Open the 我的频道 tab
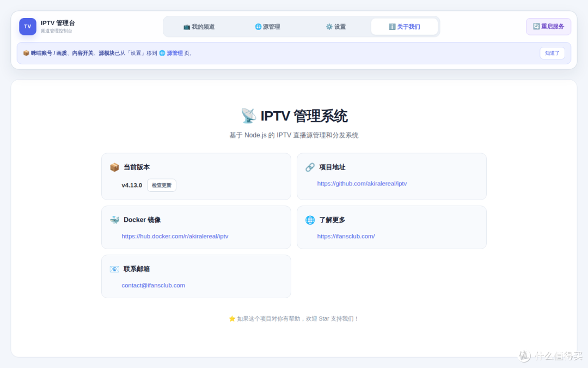Screen dimensions: 588x368 coord(199,27)
